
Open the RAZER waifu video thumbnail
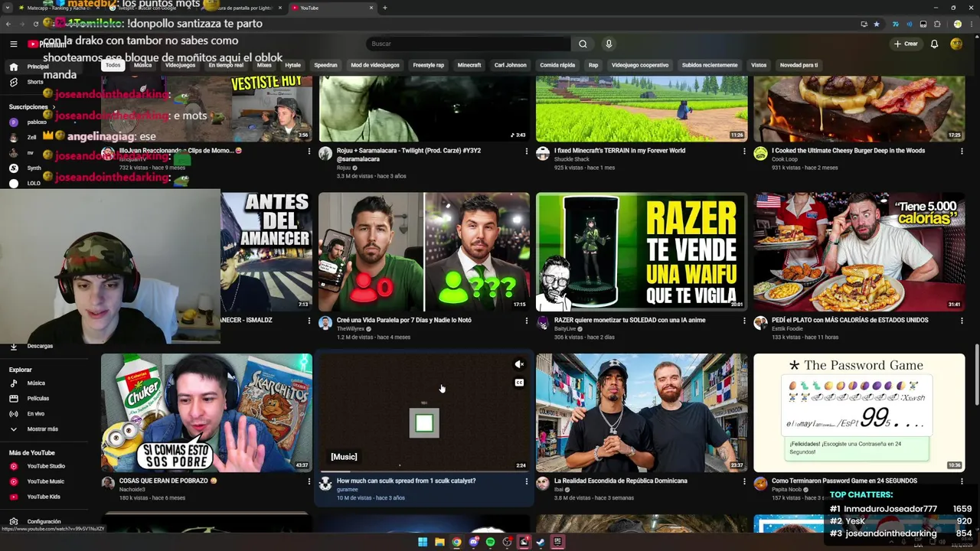click(x=642, y=252)
